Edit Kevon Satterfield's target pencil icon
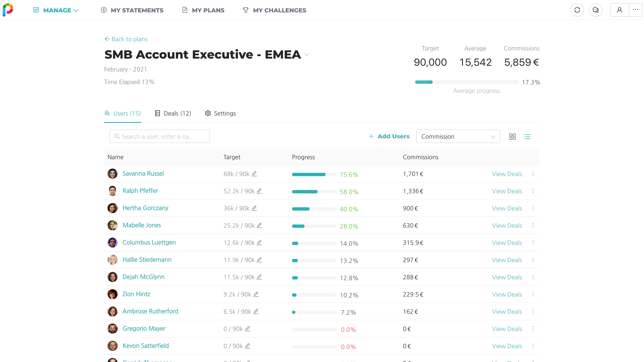Screen dimensions: 644x362 click(x=247, y=346)
